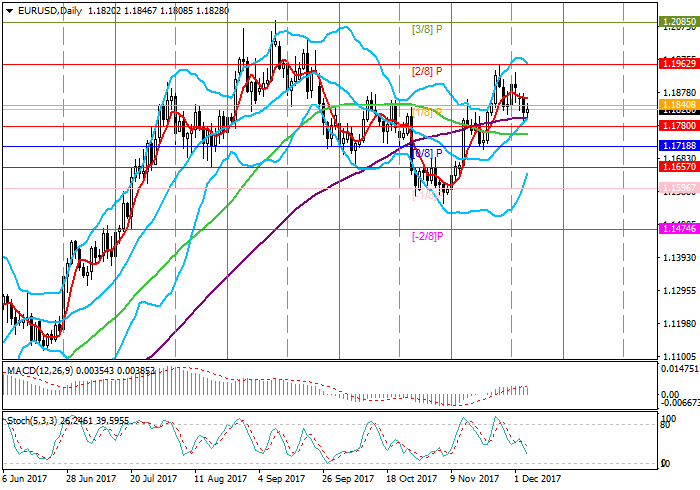Viewport: 700px width, 490px height.
Task: Click the 26 Sep 2017 date label
Action: click(348, 479)
